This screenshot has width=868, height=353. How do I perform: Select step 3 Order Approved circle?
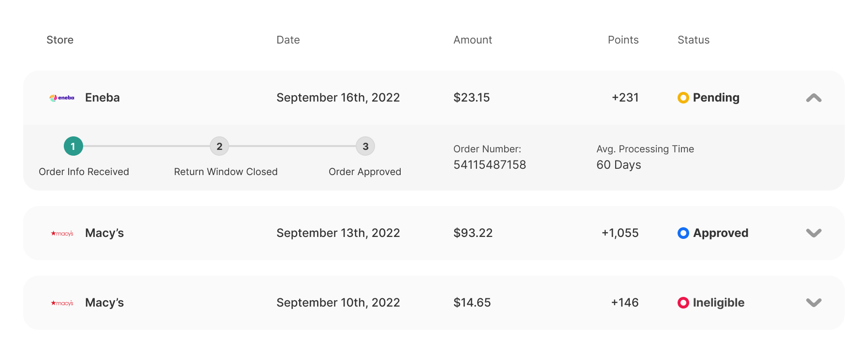click(x=365, y=146)
